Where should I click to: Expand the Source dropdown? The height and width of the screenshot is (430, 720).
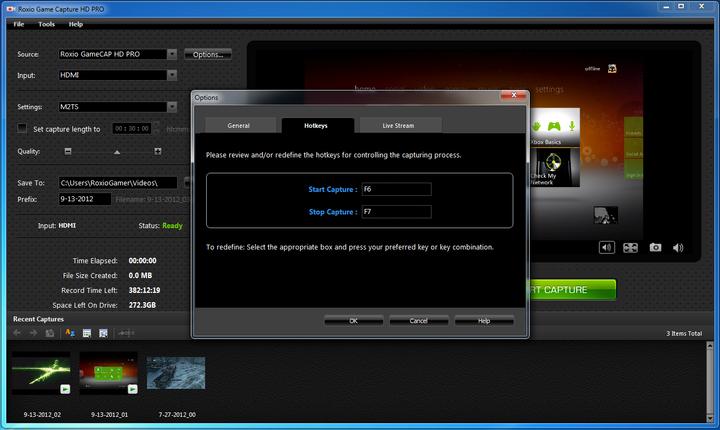172,54
